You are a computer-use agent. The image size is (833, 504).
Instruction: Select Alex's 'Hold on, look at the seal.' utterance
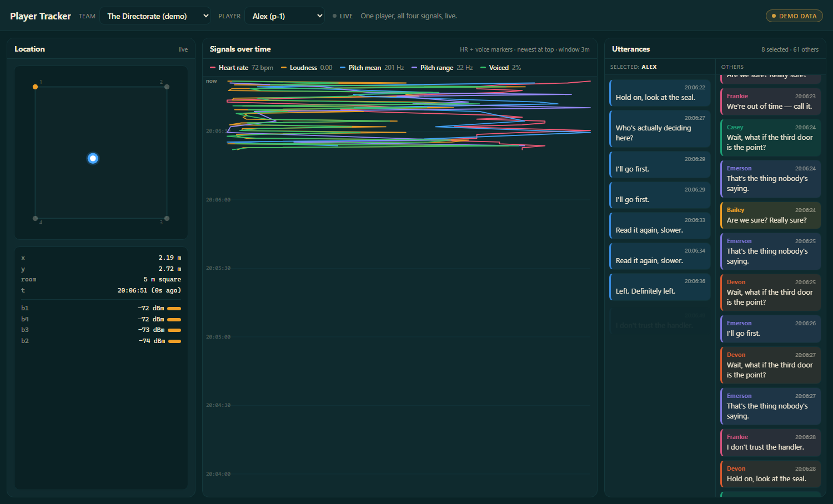pyautogui.click(x=660, y=93)
